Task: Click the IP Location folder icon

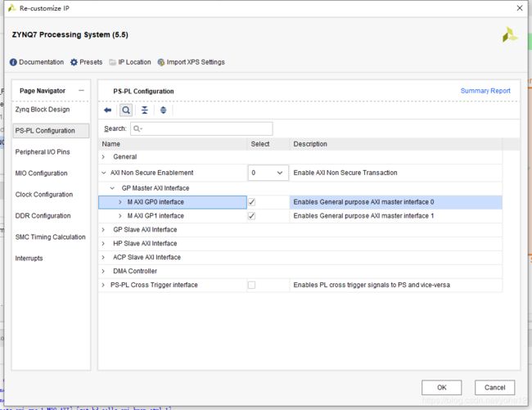Action: [113, 62]
